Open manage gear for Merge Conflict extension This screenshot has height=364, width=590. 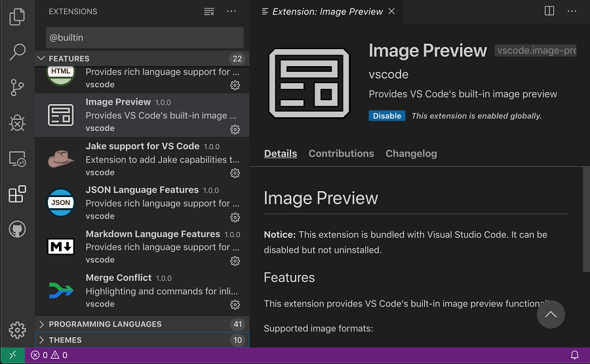(x=235, y=304)
